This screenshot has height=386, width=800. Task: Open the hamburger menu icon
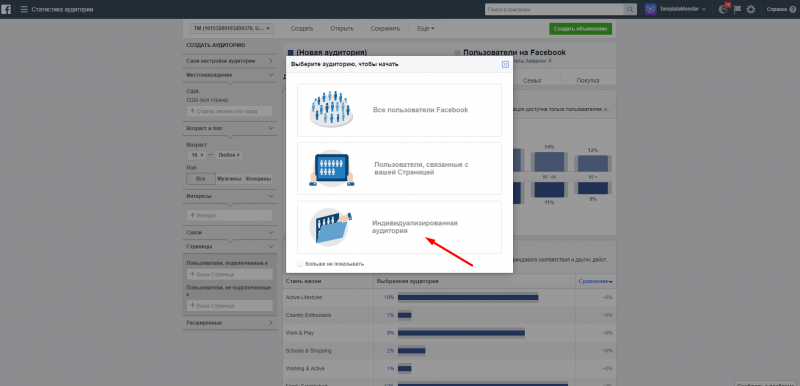pyautogui.click(x=24, y=10)
